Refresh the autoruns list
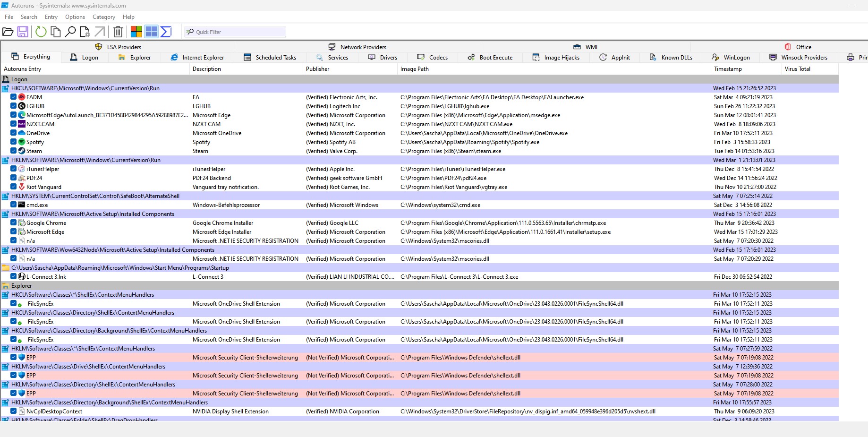The height and width of the screenshot is (437, 868). (41, 32)
